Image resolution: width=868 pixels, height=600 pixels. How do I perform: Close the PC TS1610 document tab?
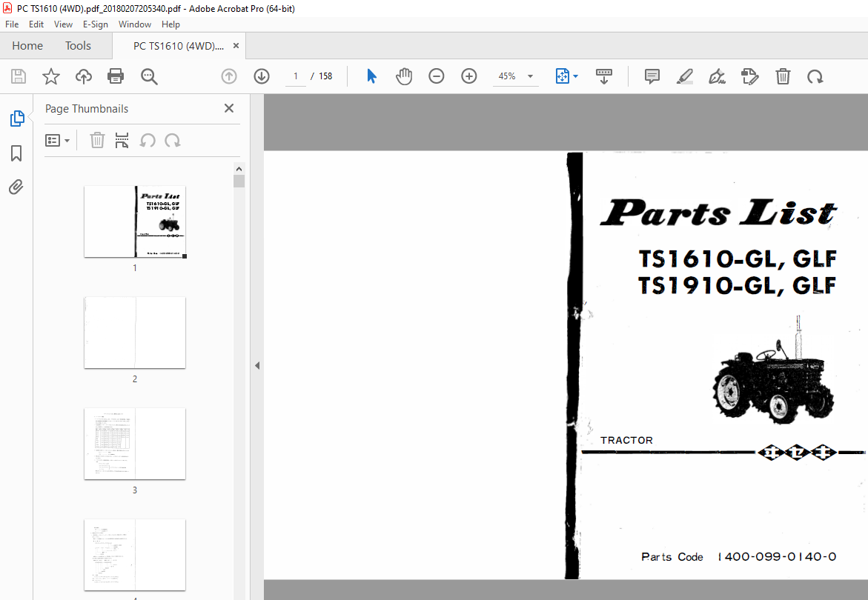pyautogui.click(x=236, y=46)
